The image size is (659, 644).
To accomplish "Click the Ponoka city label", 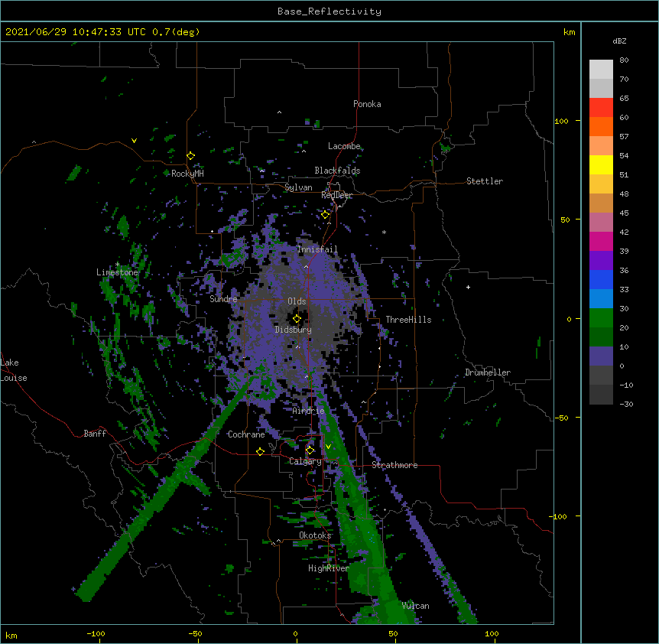I will [x=367, y=104].
